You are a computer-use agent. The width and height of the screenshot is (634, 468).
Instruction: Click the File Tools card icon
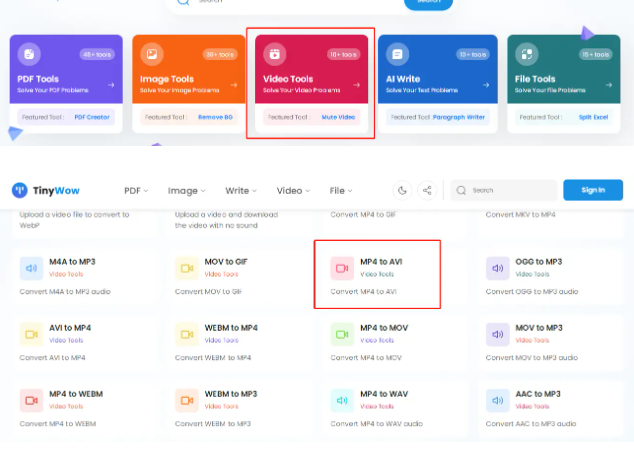click(527, 54)
